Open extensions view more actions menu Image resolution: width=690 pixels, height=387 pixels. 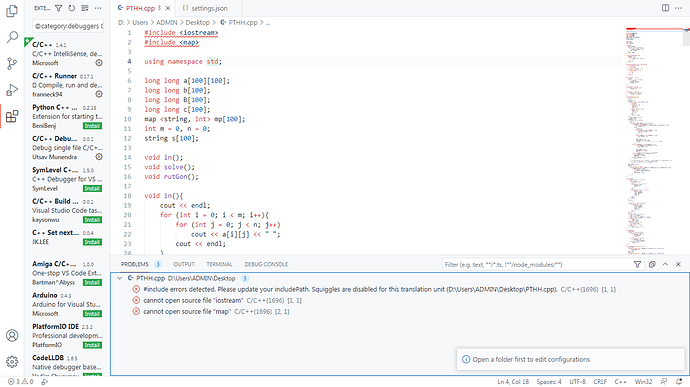click(x=98, y=8)
